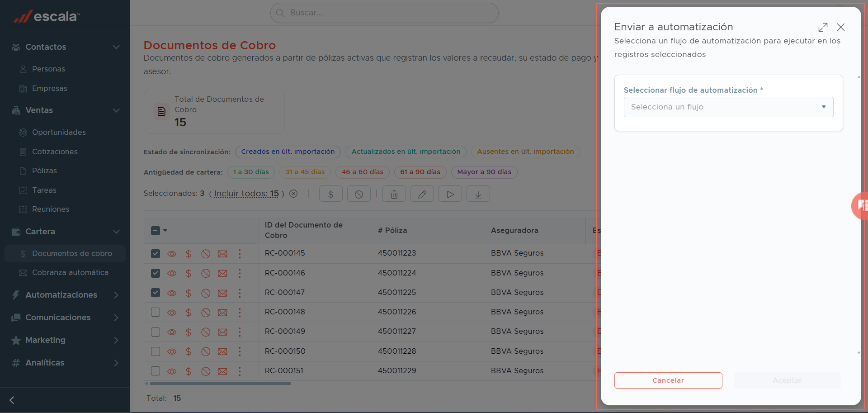Toggle the header select-all checkbox

(156, 231)
